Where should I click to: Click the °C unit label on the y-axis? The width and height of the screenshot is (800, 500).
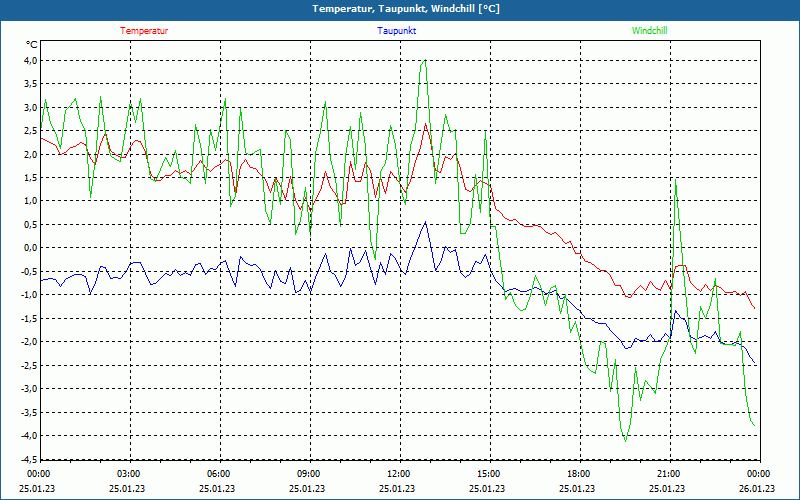click(32, 45)
